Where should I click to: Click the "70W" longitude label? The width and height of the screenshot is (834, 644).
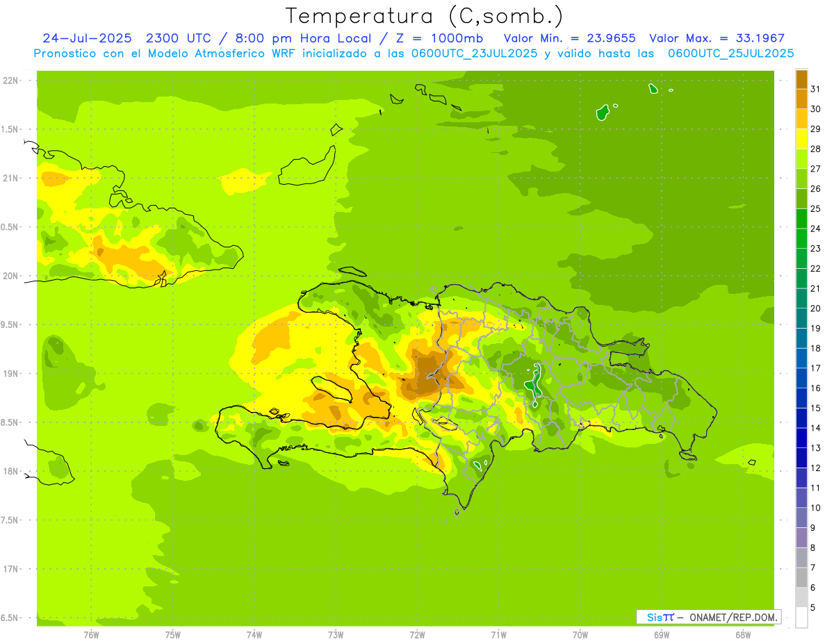click(580, 634)
